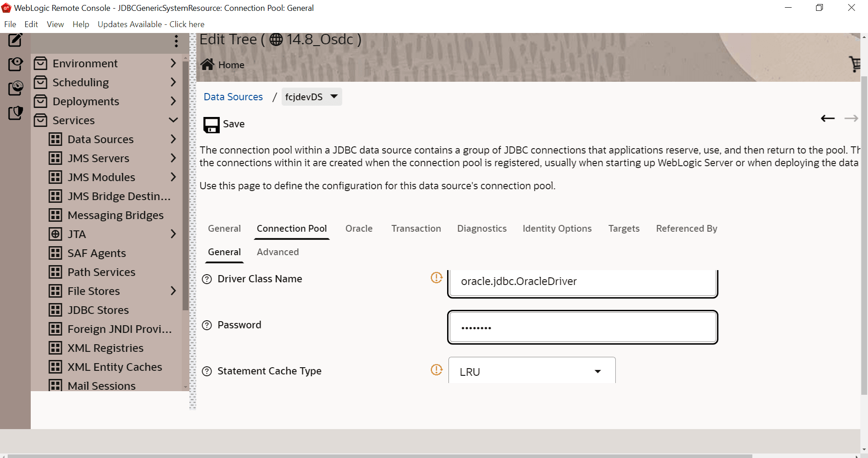Image resolution: width=868 pixels, height=458 pixels.
Task: Open the Advanced sub-tab
Action: [x=278, y=252]
